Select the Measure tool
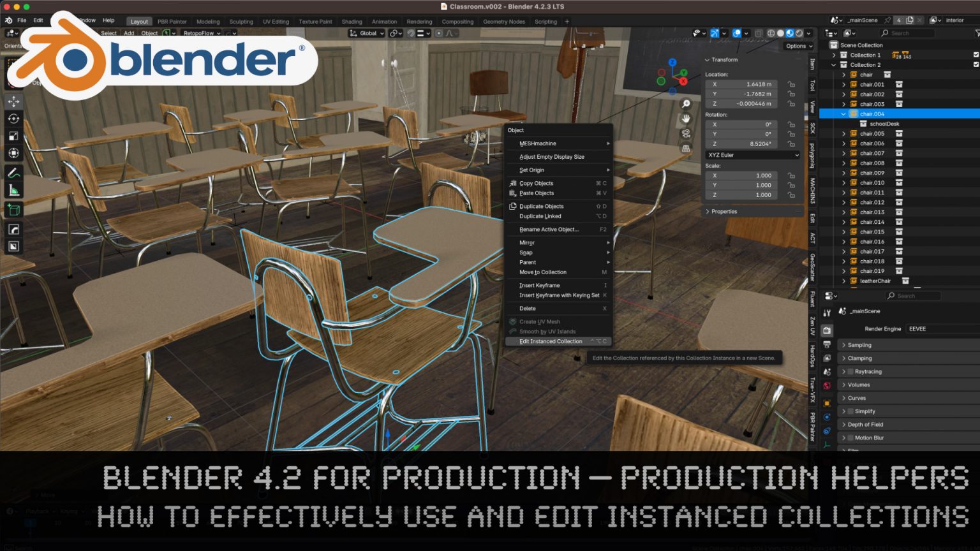 coord(14,187)
